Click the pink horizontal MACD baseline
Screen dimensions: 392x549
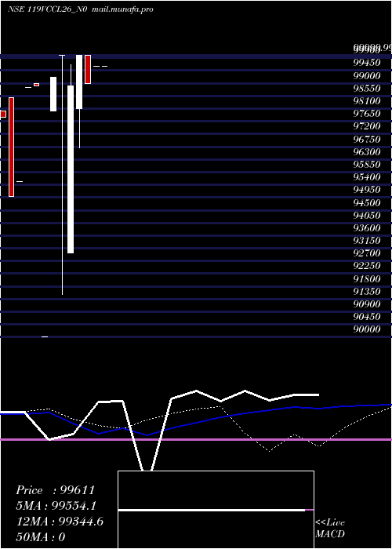click(196, 439)
